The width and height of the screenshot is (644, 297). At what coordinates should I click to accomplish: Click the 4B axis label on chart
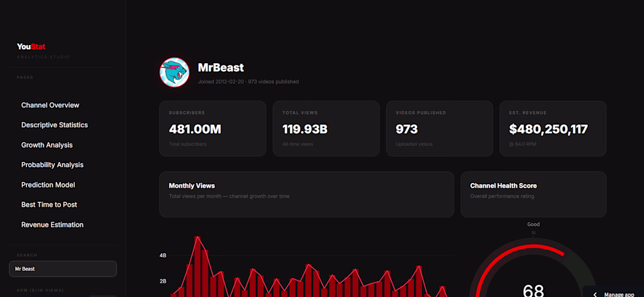tap(163, 255)
